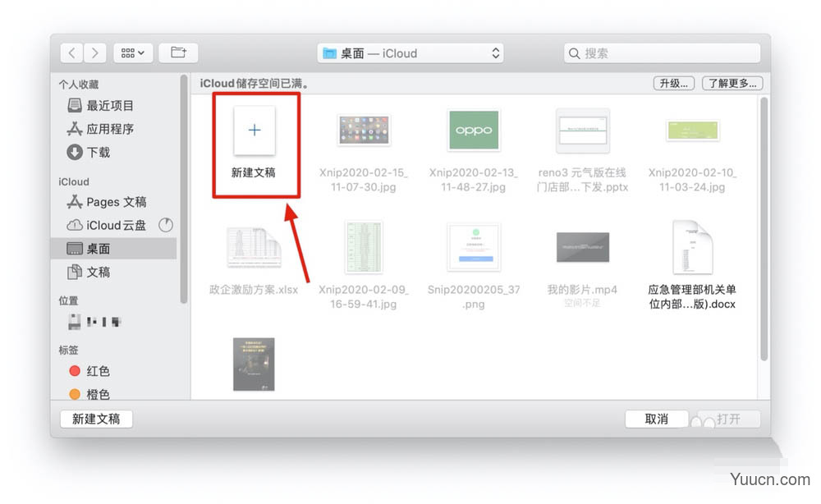Select the oppo Xnip2020-02-13 image thumbnail

(x=474, y=130)
